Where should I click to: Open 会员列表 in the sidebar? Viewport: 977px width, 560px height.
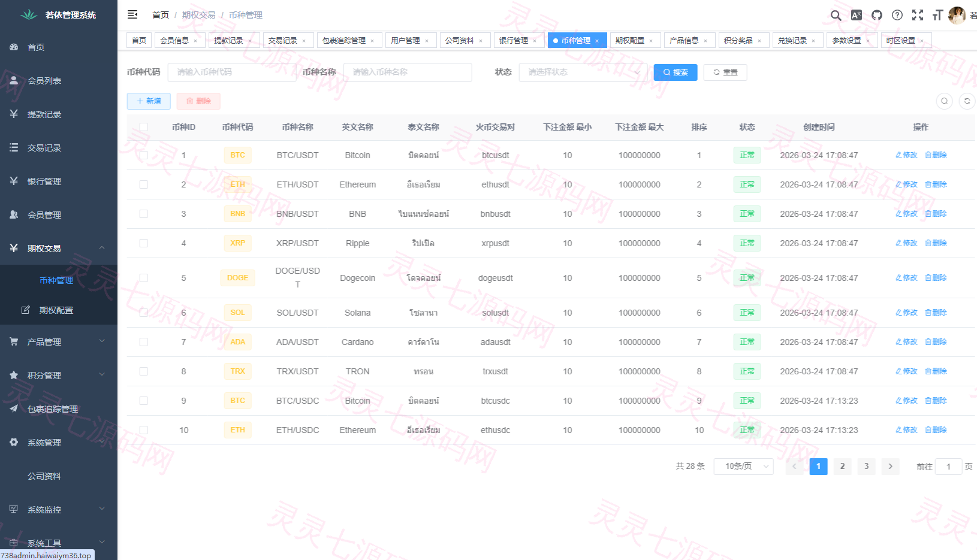coord(59,81)
